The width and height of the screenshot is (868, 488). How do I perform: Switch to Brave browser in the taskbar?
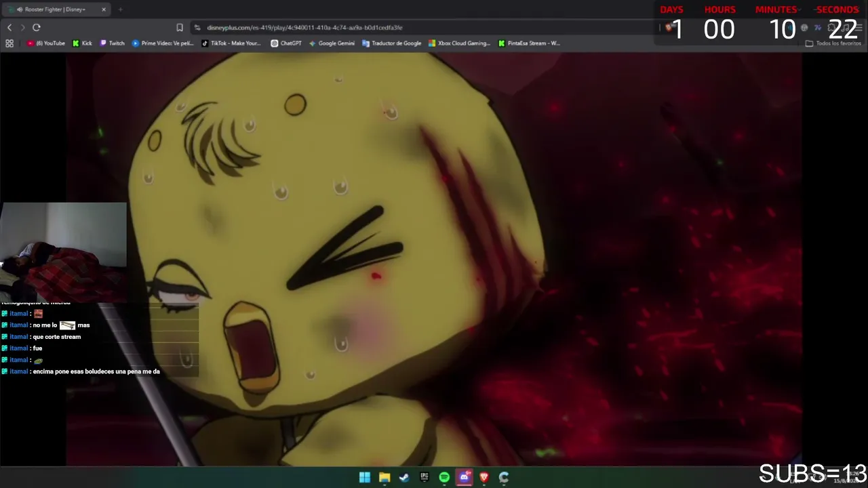click(x=484, y=477)
